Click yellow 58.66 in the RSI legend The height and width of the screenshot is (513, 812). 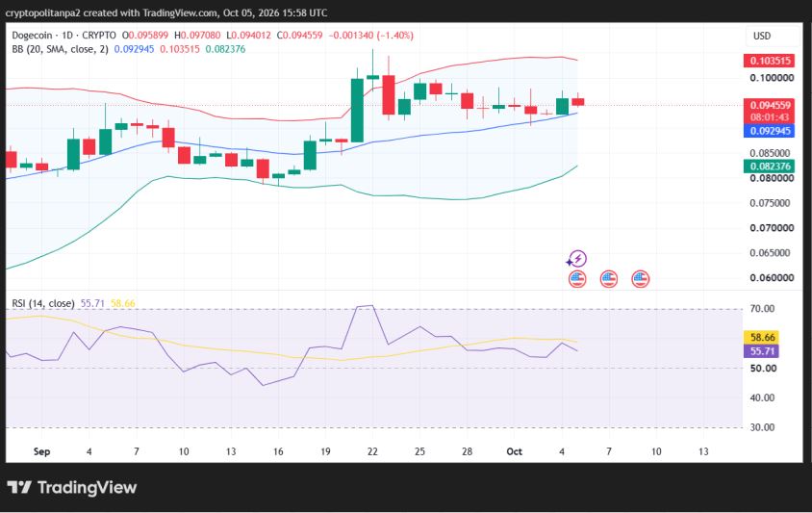[x=123, y=303]
